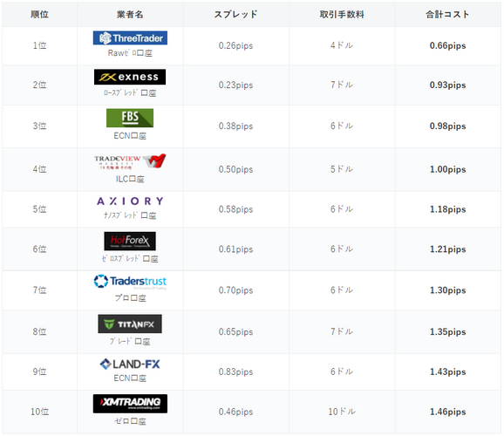The image size is (504, 436).
Task: Click the 8位 rank cell
Action: click(x=39, y=331)
